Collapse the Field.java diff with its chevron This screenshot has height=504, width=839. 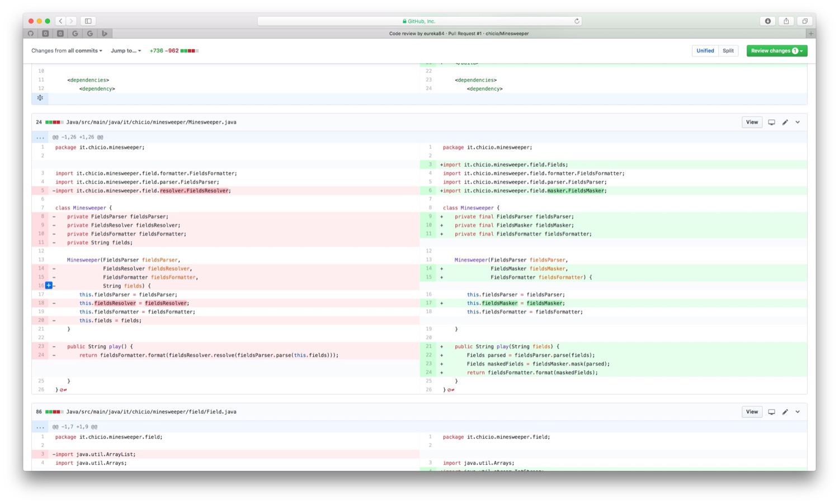[798, 412]
